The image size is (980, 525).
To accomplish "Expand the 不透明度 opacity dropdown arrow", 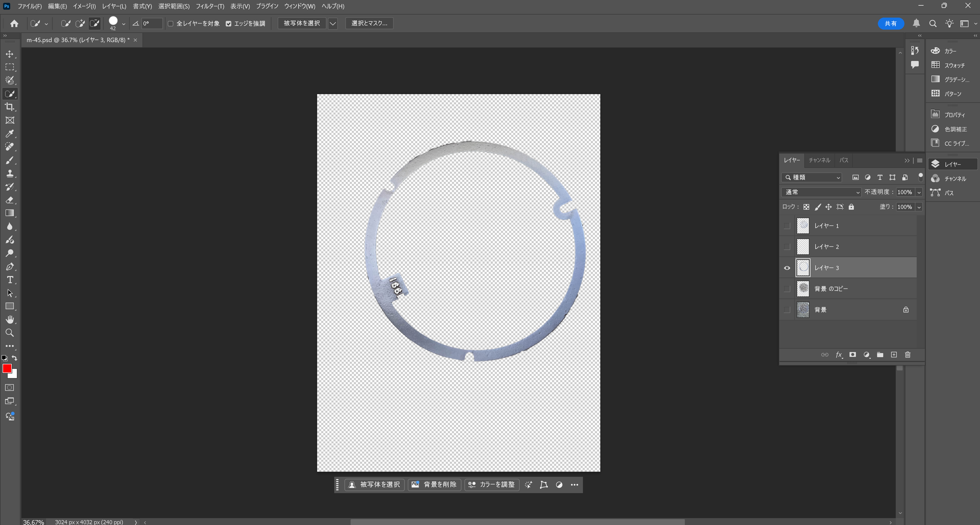I will 919,192.
